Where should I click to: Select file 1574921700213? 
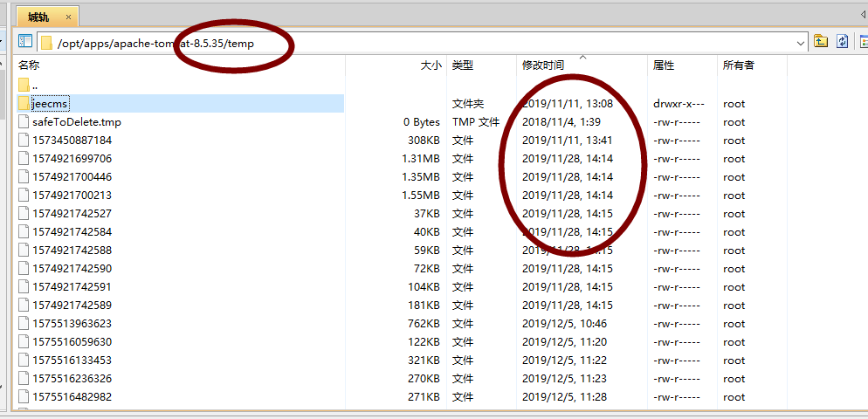point(72,196)
